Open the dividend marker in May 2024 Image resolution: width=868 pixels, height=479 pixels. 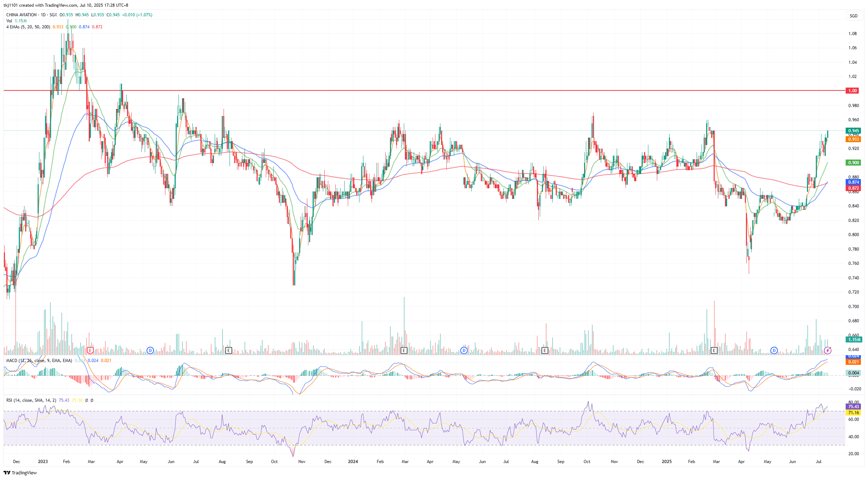[463, 351]
